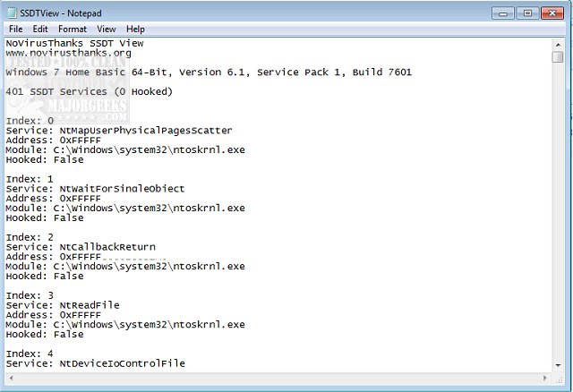Click the 'NoVirusThanks SSDT View' line
Screen dimensions: 573x392
pos(75,43)
